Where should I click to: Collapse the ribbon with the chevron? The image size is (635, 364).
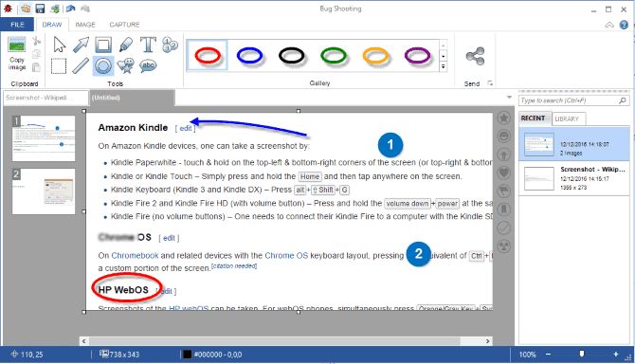[609, 25]
